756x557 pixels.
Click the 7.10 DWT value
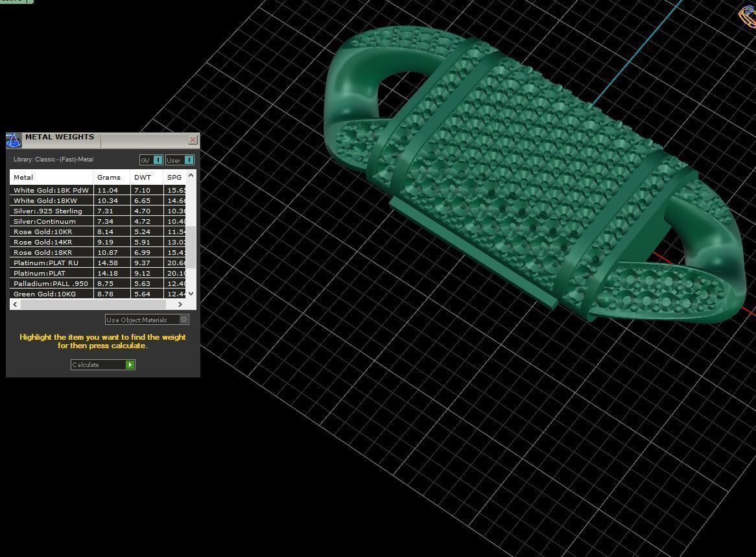click(x=142, y=190)
